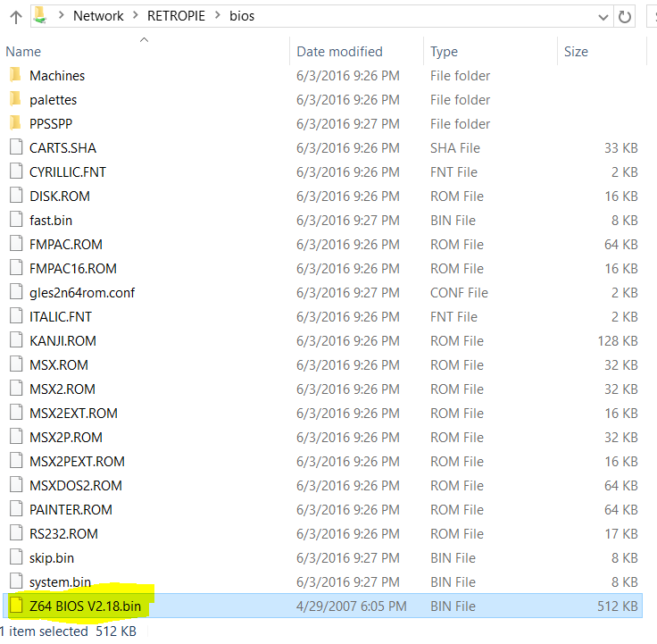Click KANJI.ROM file icon
Image resolution: width=657 pixels, height=644 pixels.
16,340
